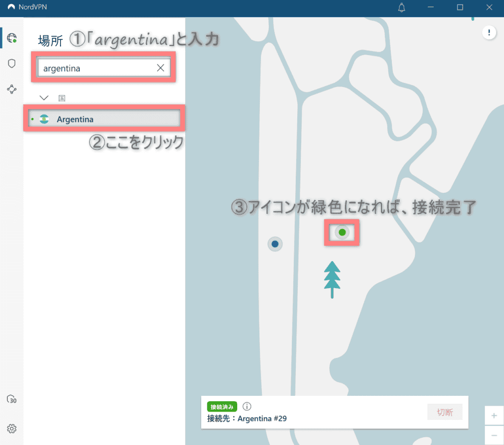Click the 場所 heading

[x=51, y=41]
